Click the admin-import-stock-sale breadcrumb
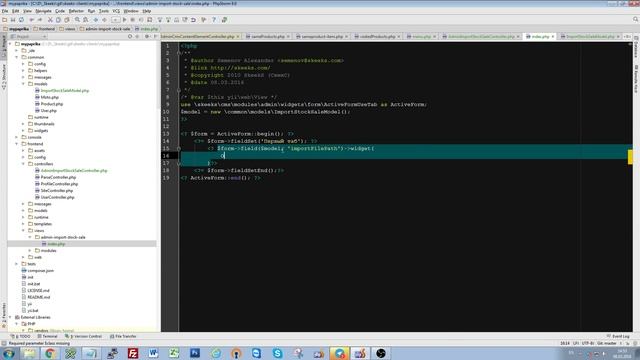This screenshot has width=640, height=360. pos(105,29)
